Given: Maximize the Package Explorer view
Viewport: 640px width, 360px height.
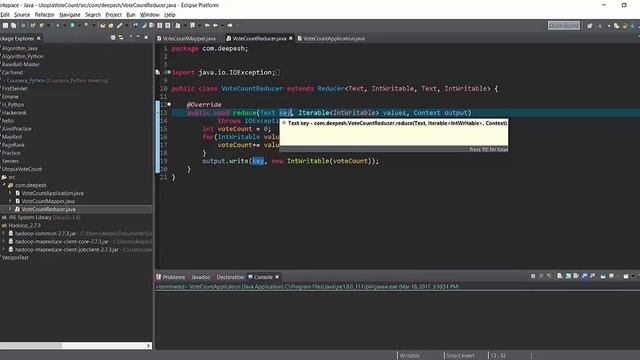Looking at the screenshot, I should [146, 38].
